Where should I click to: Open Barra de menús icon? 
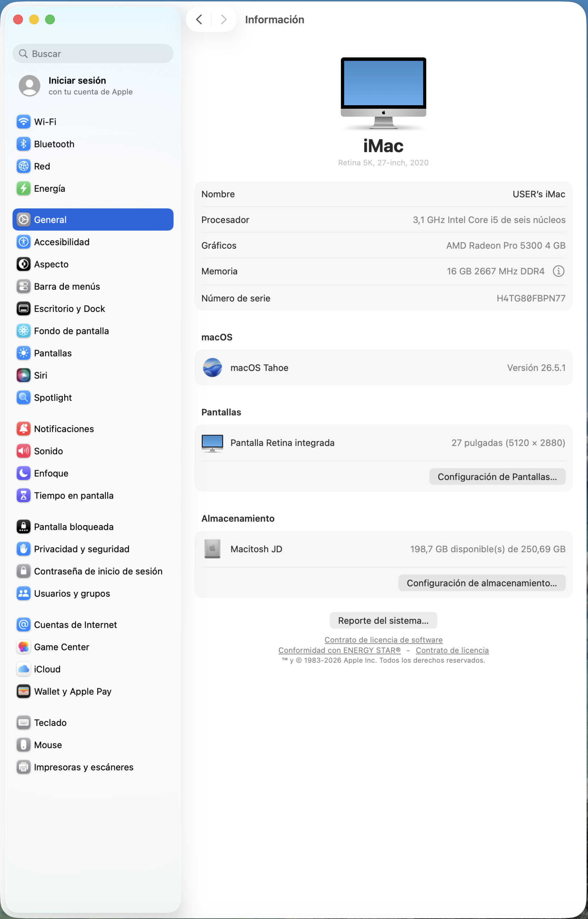[x=23, y=286]
